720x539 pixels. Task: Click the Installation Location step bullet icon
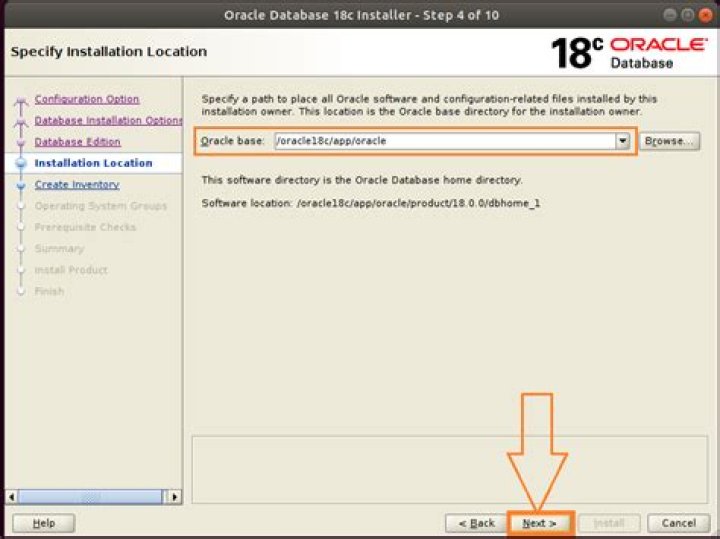[x=21, y=163]
